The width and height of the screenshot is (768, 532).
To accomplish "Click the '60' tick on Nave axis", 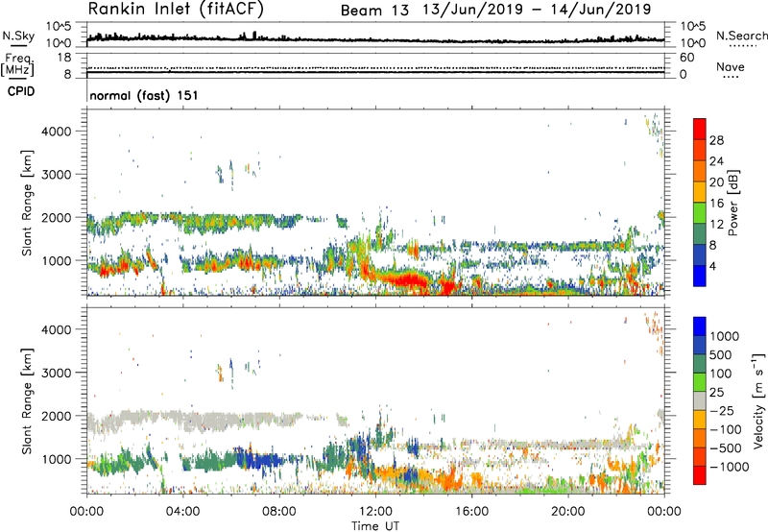I will [686, 58].
